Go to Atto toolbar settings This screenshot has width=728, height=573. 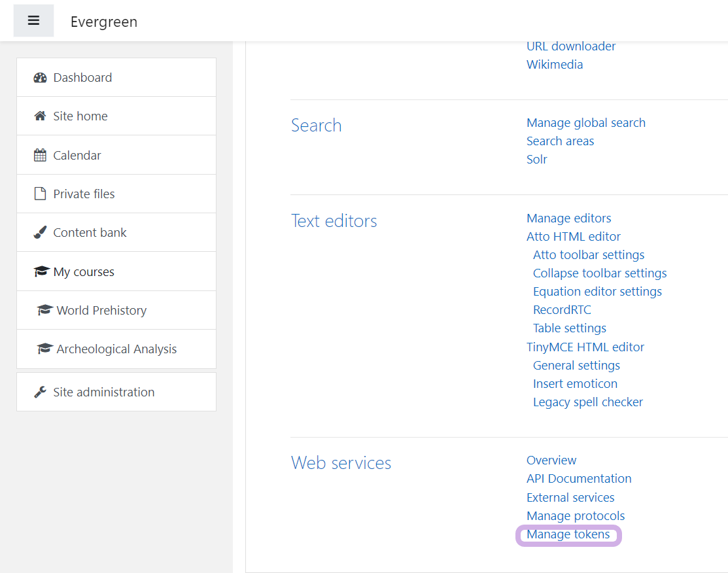click(x=588, y=255)
